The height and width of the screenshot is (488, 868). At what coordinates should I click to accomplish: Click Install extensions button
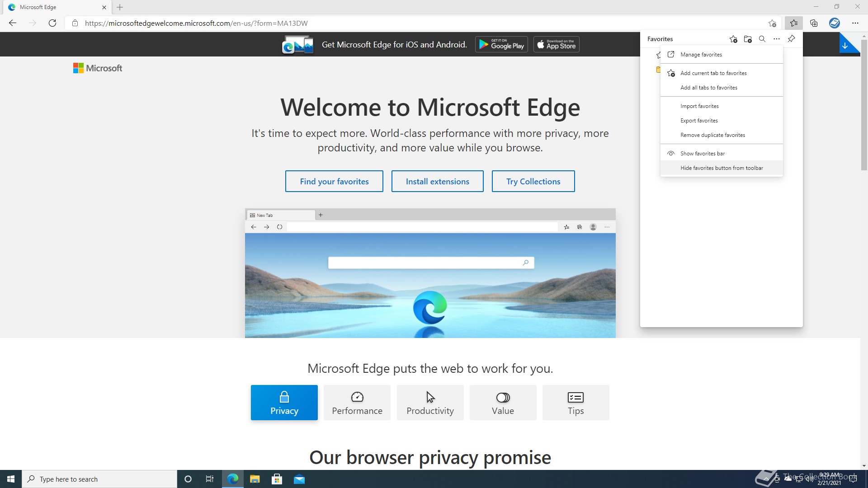pos(438,181)
